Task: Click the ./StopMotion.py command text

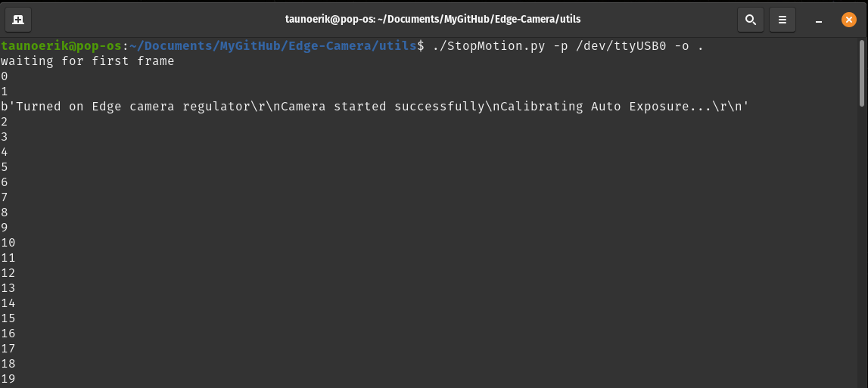Action: (489, 46)
